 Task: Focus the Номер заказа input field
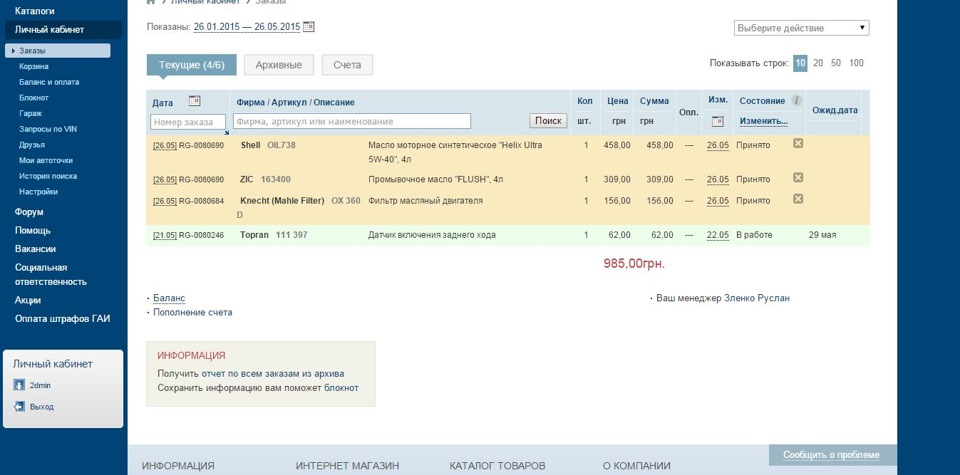tap(188, 122)
